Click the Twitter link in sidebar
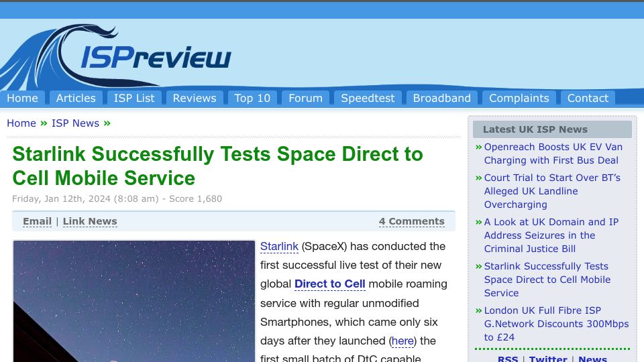 click(x=548, y=359)
